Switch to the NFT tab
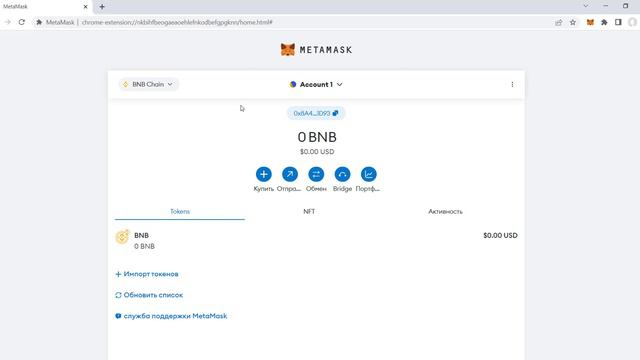 click(x=309, y=211)
